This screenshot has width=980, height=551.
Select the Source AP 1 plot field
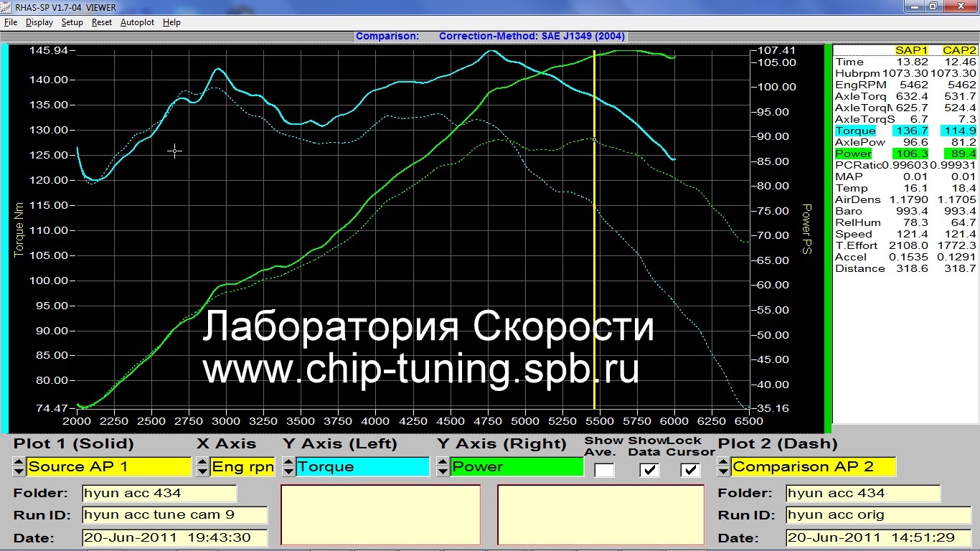(109, 467)
